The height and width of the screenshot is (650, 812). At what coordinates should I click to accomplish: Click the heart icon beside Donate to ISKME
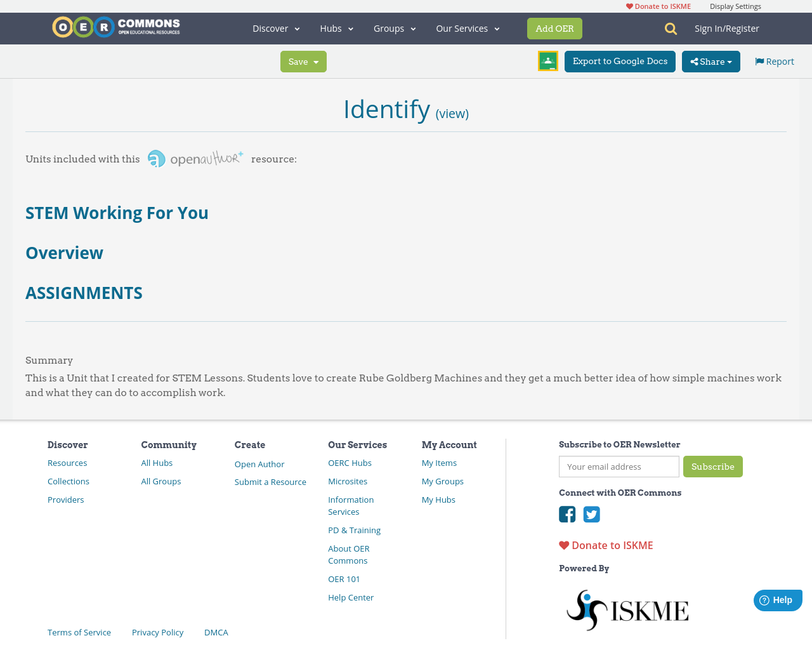click(x=563, y=544)
